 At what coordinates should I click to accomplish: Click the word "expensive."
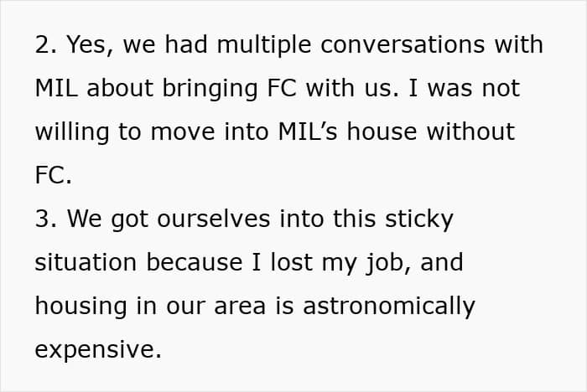(x=98, y=350)
